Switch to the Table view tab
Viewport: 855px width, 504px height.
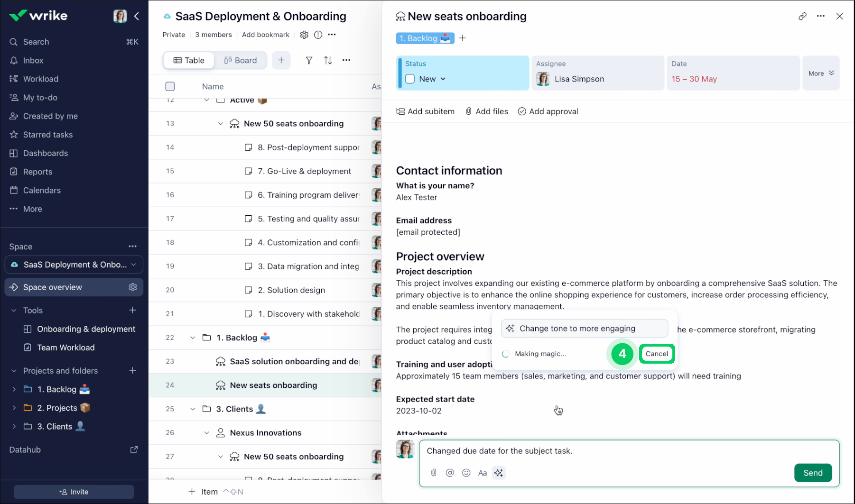(x=189, y=60)
